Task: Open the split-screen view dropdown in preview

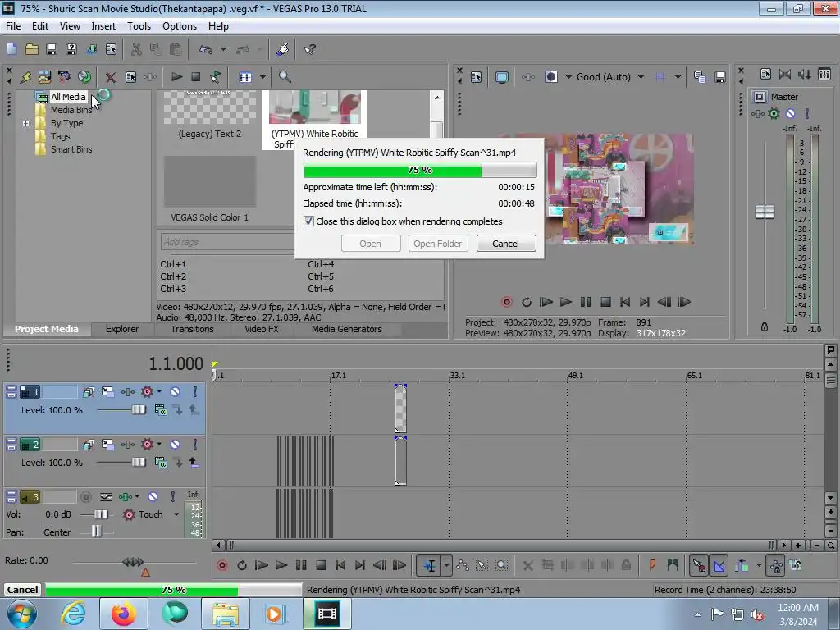Action: tap(568, 77)
